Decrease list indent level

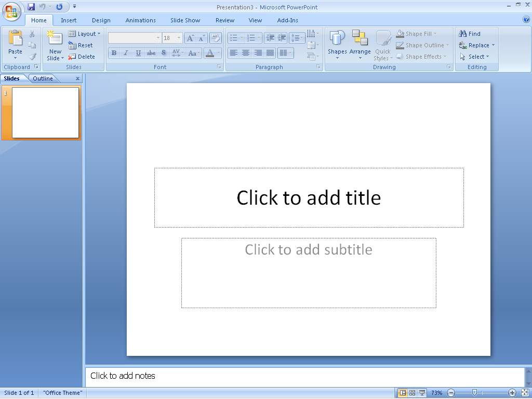[270, 37]
